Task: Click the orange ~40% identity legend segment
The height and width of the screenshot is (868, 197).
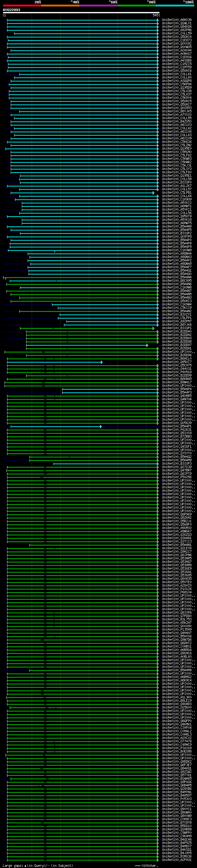Action: coord(60,6)
